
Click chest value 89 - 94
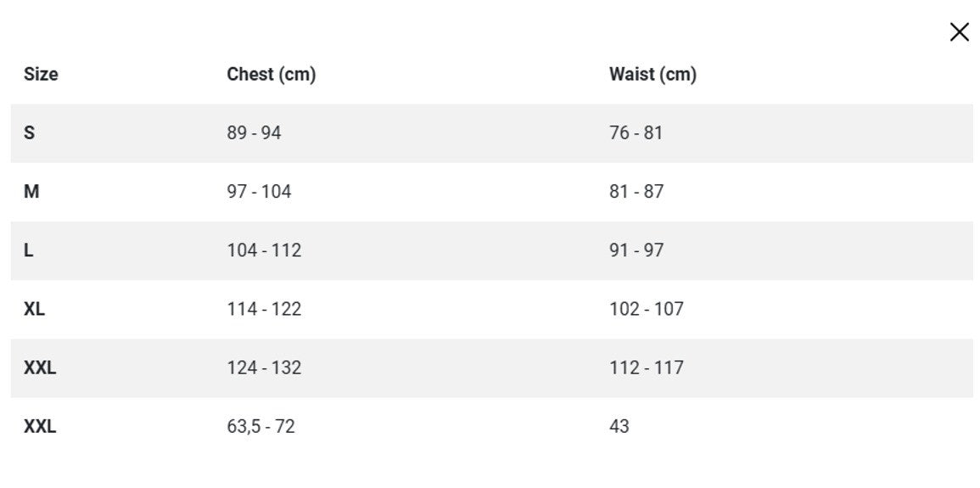tap(254, 133)
